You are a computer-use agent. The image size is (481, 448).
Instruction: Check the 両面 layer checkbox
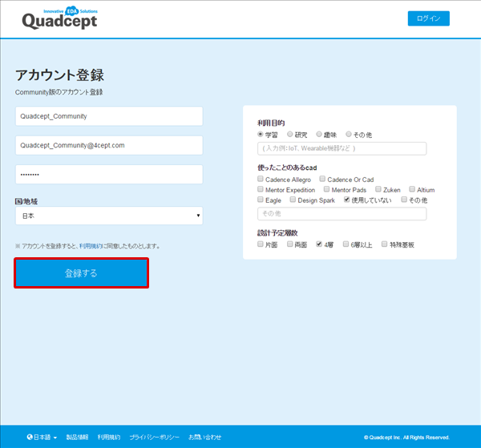tap(289, 244)
